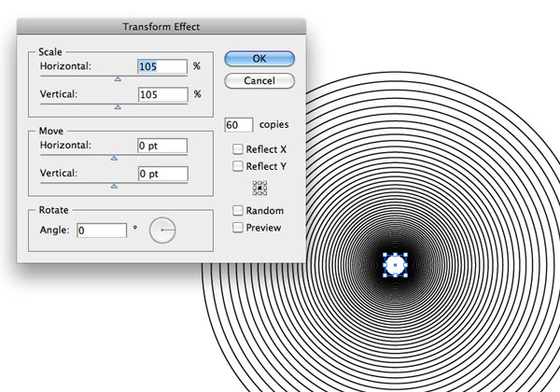Screen dimensions: 560x392
Task: Click the Move Vertical slider handle
Action: pos(114,186)
